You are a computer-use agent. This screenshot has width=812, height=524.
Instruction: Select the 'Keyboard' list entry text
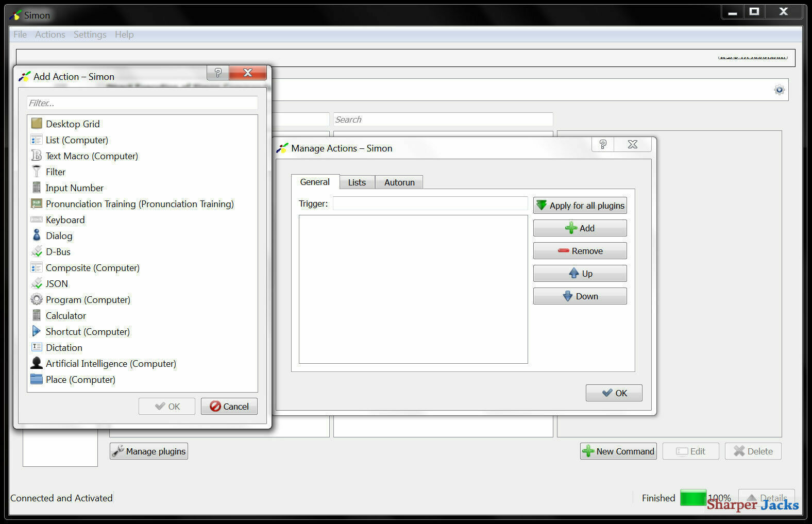[65, 220]
